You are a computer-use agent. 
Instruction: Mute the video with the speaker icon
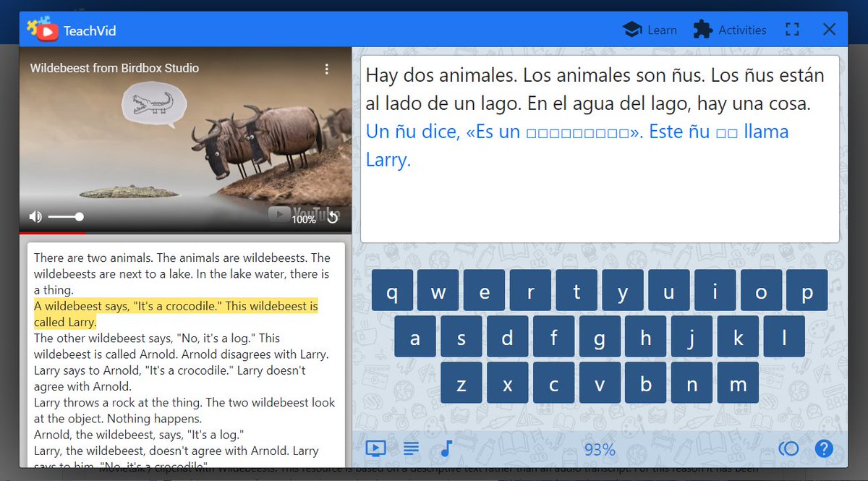[34, 216]
